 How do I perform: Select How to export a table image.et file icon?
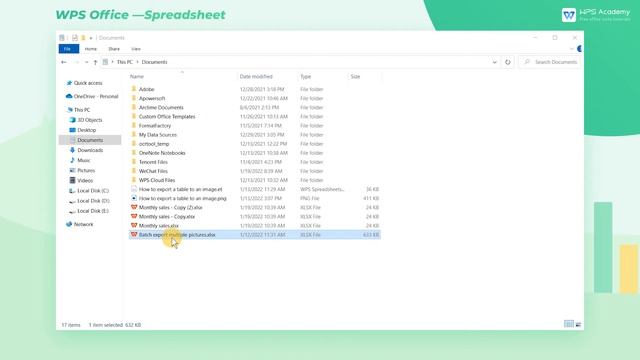(x=133, y=189)
